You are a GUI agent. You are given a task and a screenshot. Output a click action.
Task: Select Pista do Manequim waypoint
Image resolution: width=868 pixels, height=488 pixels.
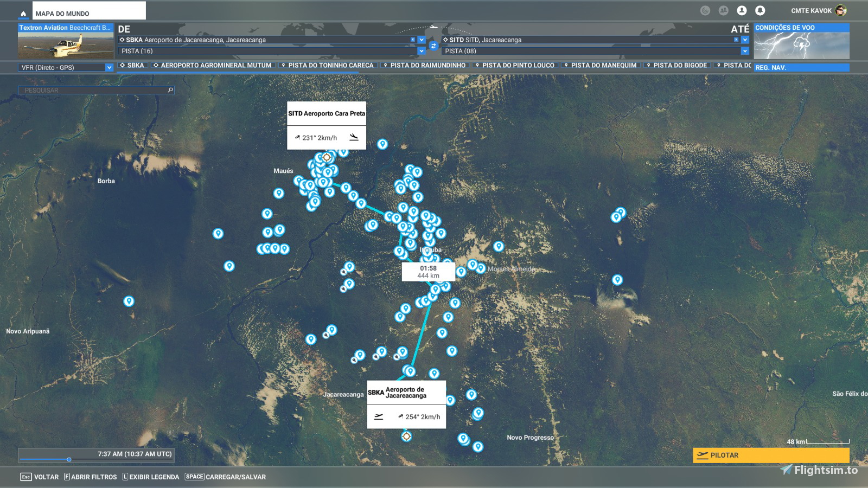pos(601,65)
